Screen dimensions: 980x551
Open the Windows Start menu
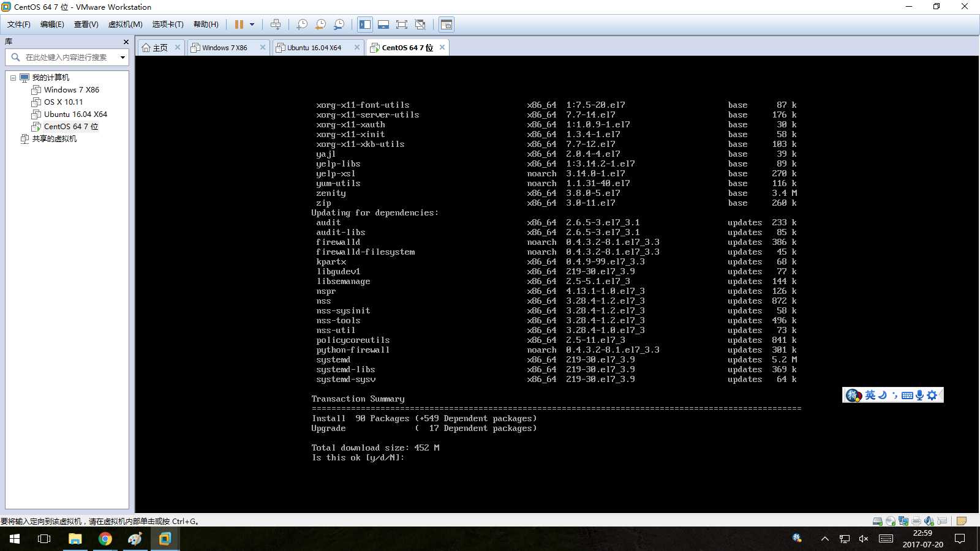pos(15,539)
